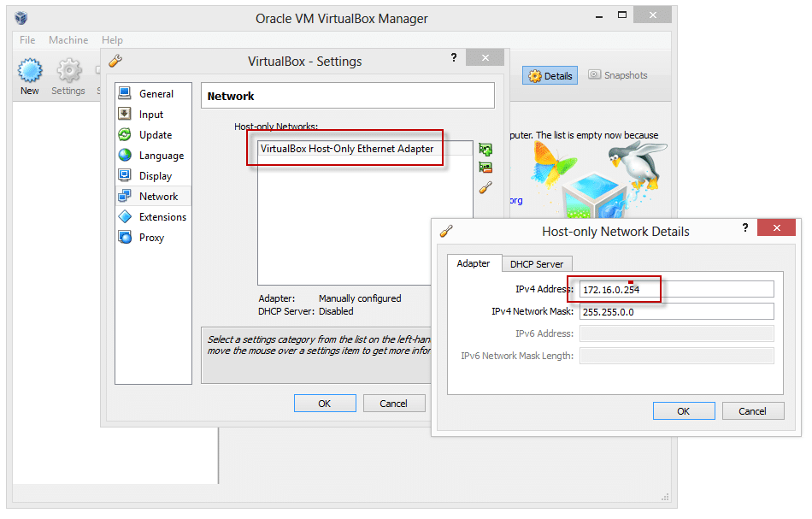
Task: Select the Details view button
Action: pos(550,75)
